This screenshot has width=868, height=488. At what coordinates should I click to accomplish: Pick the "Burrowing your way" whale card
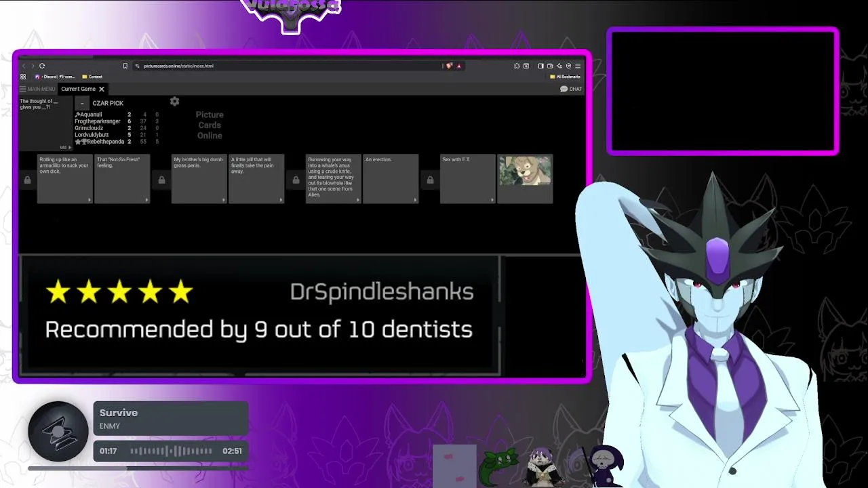pyautogui.click(x=333, y=179)
